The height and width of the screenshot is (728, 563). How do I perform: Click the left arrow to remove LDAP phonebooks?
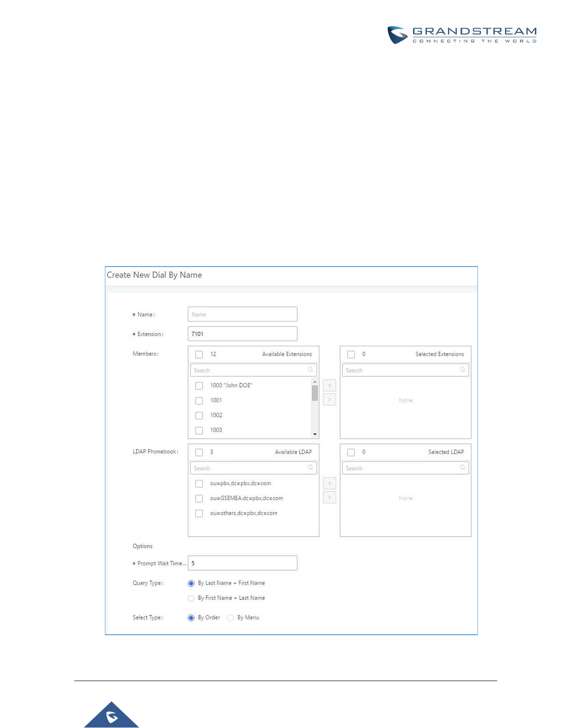coord(329,483)
